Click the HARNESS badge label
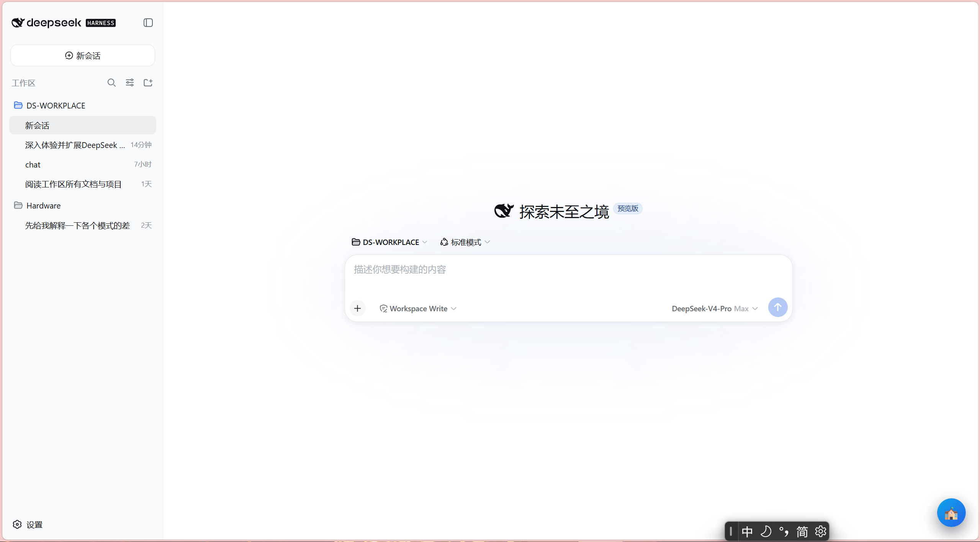980x542 pixels. pos(101,23)
